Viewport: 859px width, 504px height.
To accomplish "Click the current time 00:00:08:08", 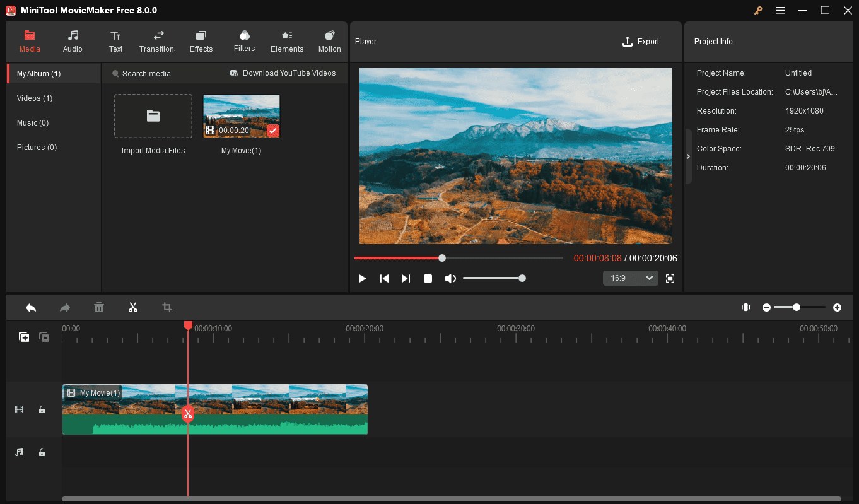I will tap(597, 259).
